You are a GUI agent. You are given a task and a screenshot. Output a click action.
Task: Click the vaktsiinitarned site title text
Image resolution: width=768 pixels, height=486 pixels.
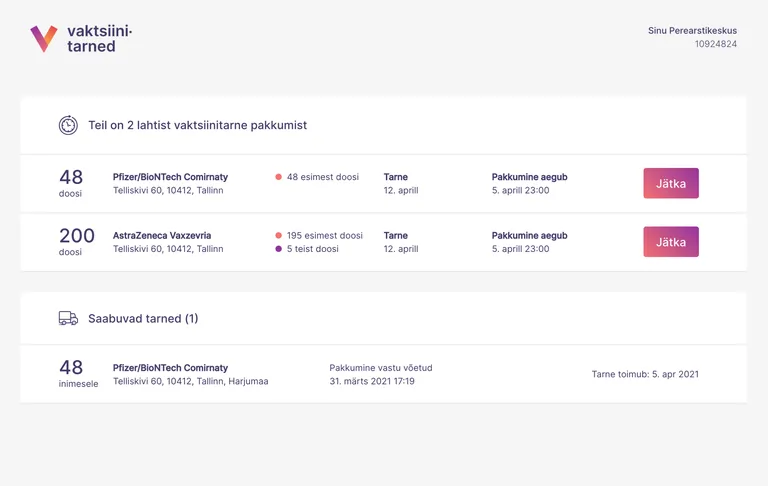(99, 39)
